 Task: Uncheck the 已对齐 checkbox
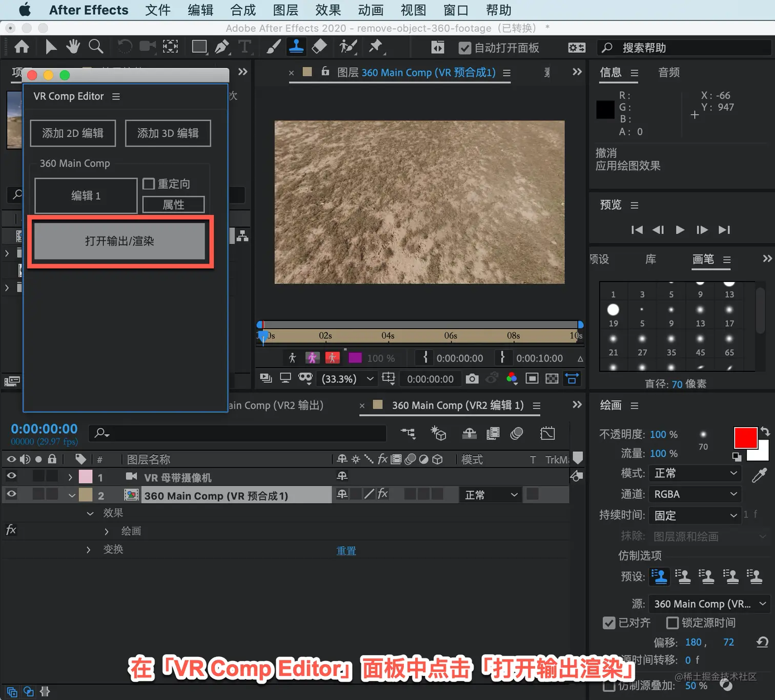609,623
